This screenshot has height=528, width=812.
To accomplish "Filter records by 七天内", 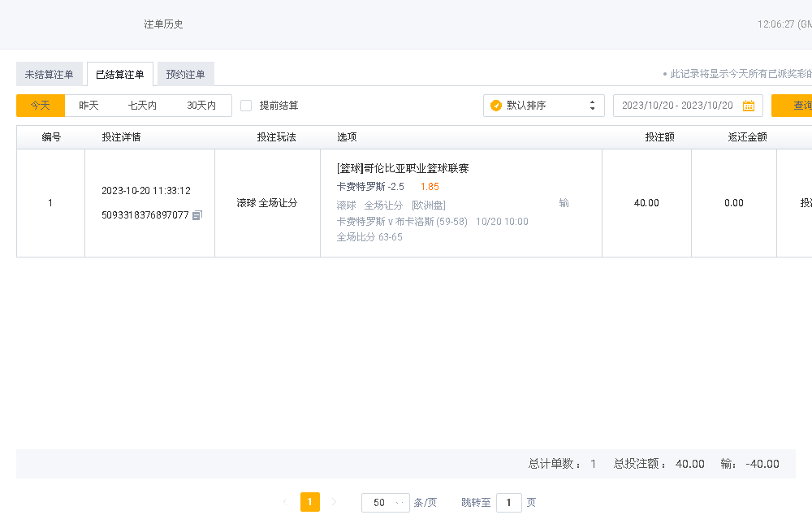I will [x=142, y=106].
